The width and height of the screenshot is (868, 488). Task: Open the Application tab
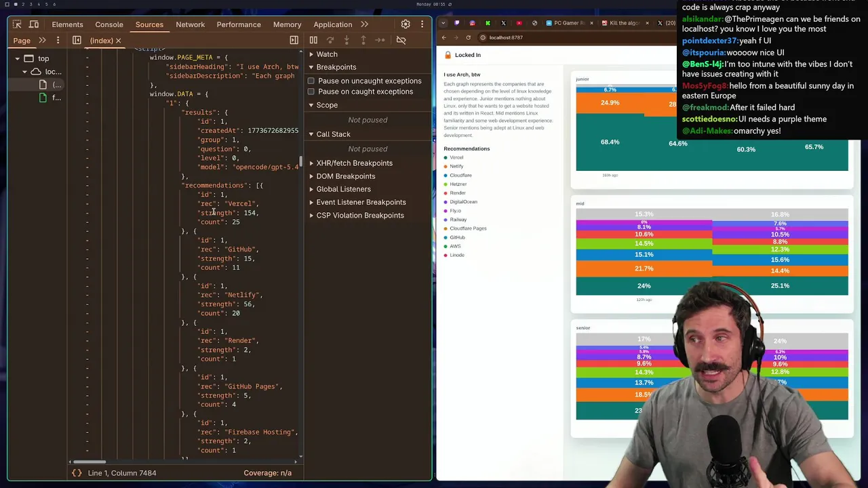pos(333,24)
